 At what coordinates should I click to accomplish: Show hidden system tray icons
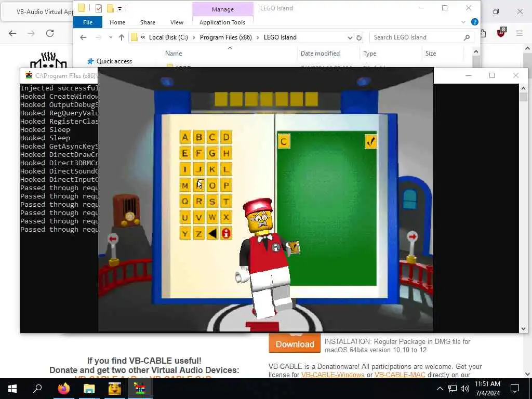440,389
